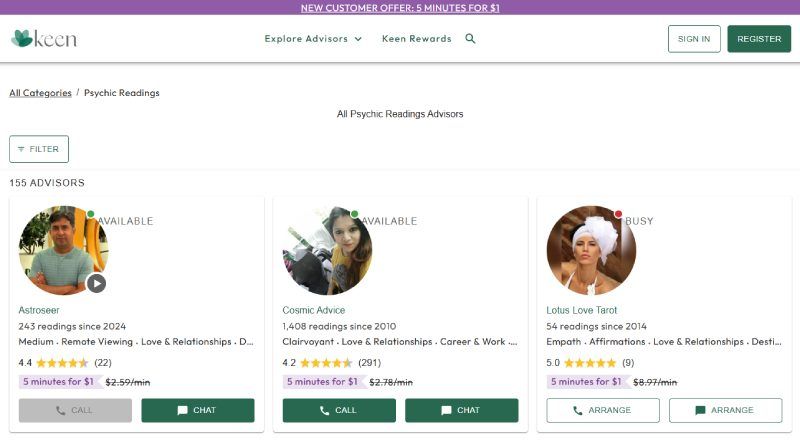Open the search magnifier icon
800x442 pixels.
point(471,39)
